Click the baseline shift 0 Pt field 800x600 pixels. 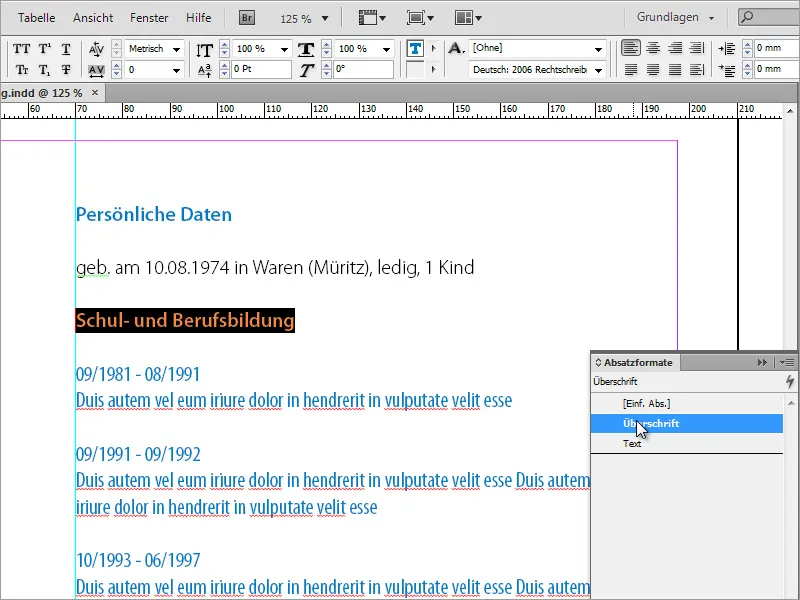point(261,69)
